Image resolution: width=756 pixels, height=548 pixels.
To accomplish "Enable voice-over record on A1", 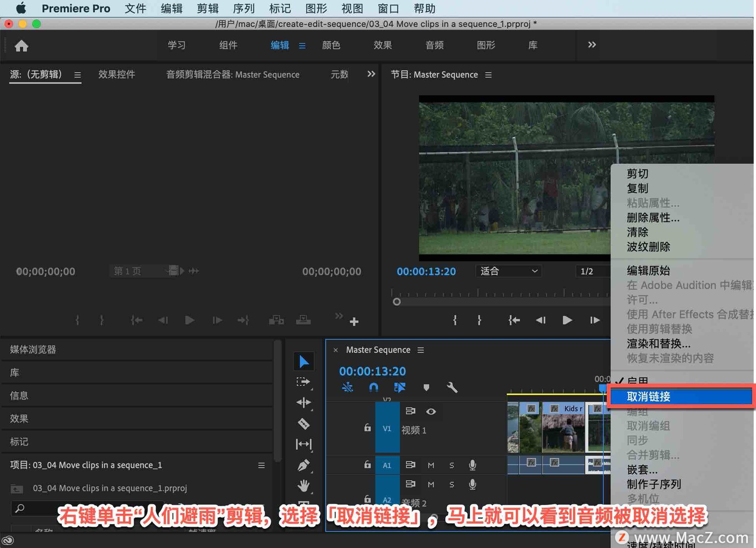I will (472, 465).
